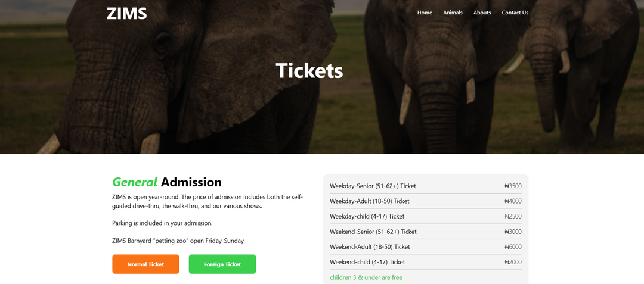Pick the Weekday-child (4-17) Ticket row
Screen dimensions: 644x284
pyautogui.click(x=426, y=216)
